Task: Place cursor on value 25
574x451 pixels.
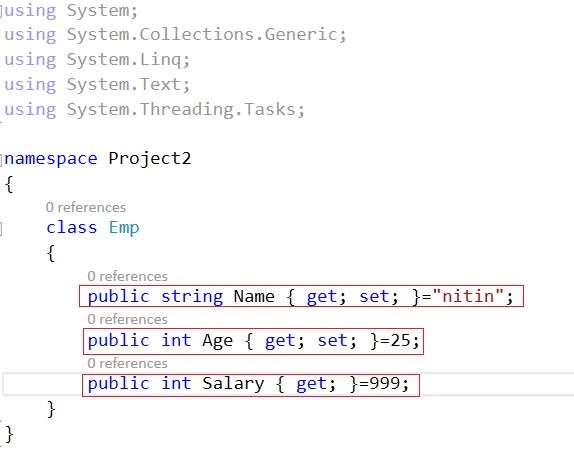Action: click(x=400, y=340)
